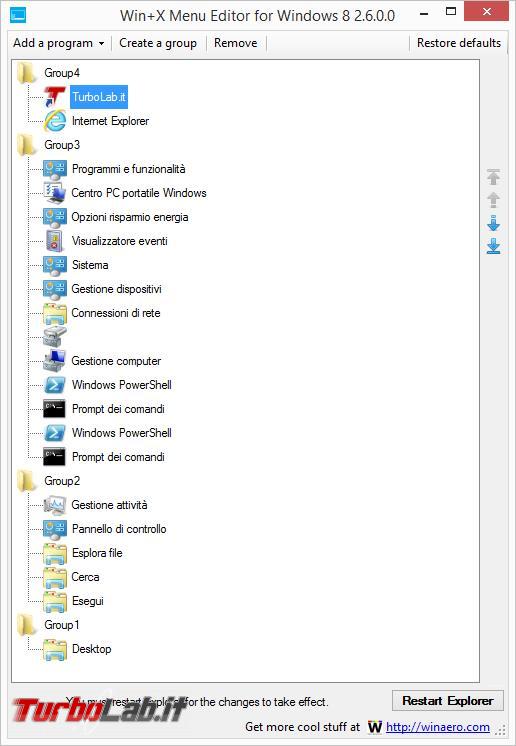Click the Gestione attività monitor icon
The width and height of the screenshot is (516, 746).
[x=55, y=505]
